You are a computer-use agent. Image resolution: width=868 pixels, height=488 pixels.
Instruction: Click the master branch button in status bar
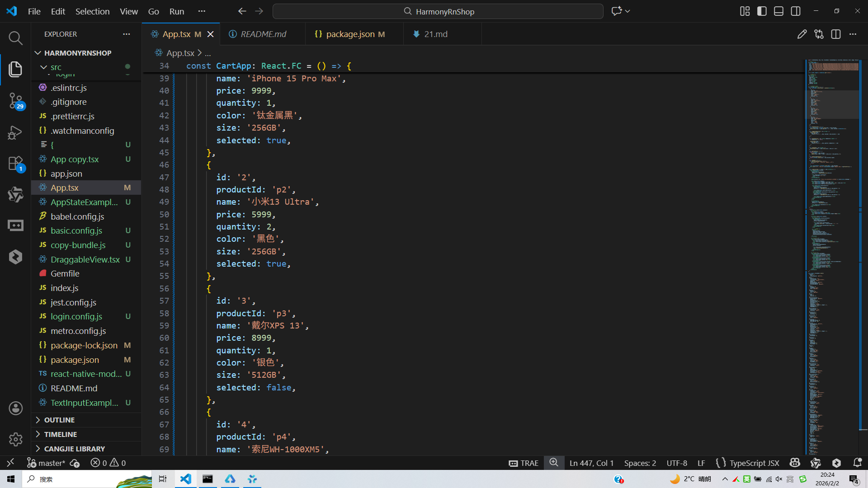click(x=46, y=463)
